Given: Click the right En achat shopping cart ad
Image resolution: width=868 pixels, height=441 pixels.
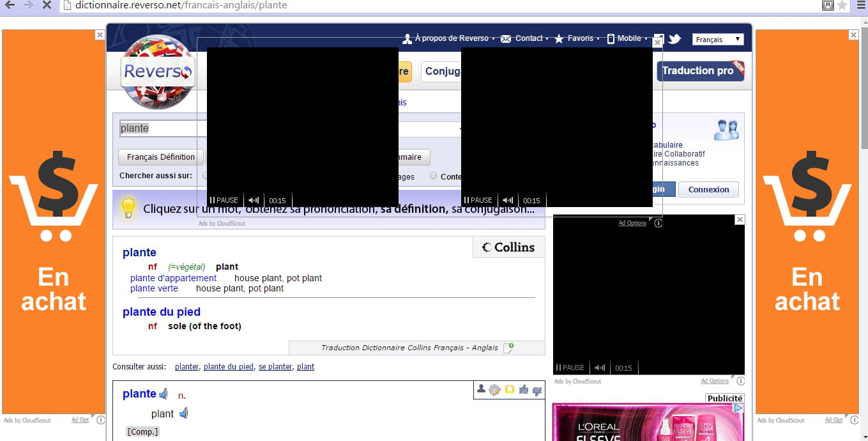Looking at the screenshot, I should click(x=807, y=222).
